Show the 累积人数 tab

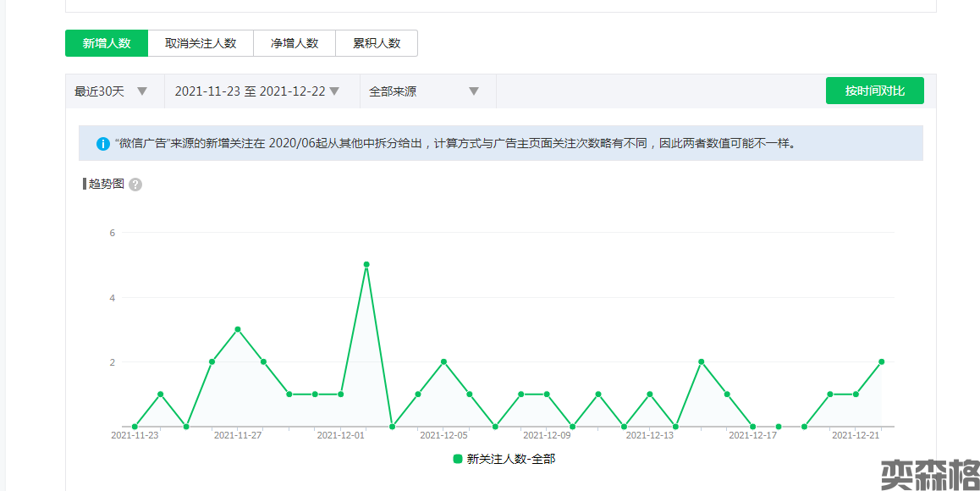pyautogui.click(x=377, y=43)
